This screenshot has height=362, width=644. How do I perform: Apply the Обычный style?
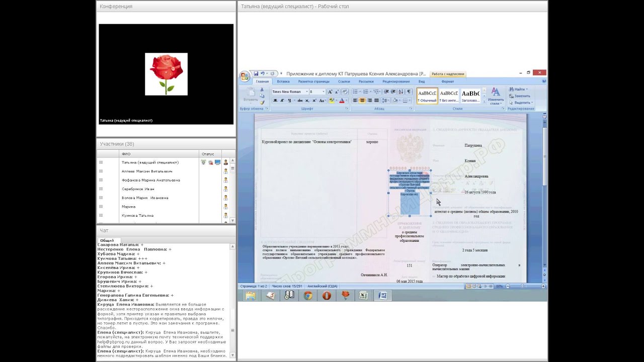pos(427,96)
